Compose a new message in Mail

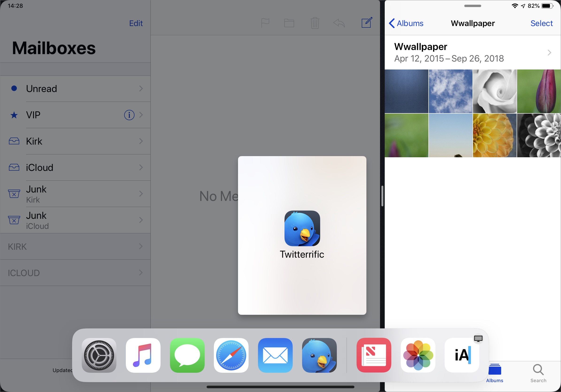(x=367, y=22)
